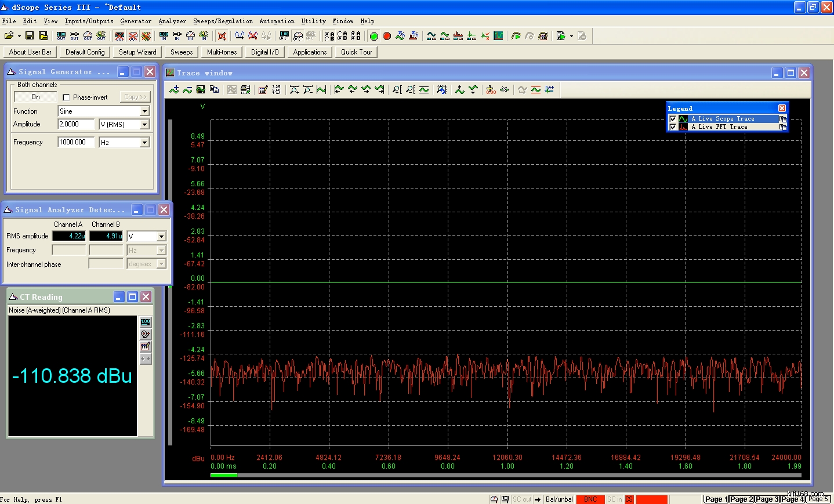
Task: Uncheck A Live FFT Trace in Legend
Action: coord(673,127)
